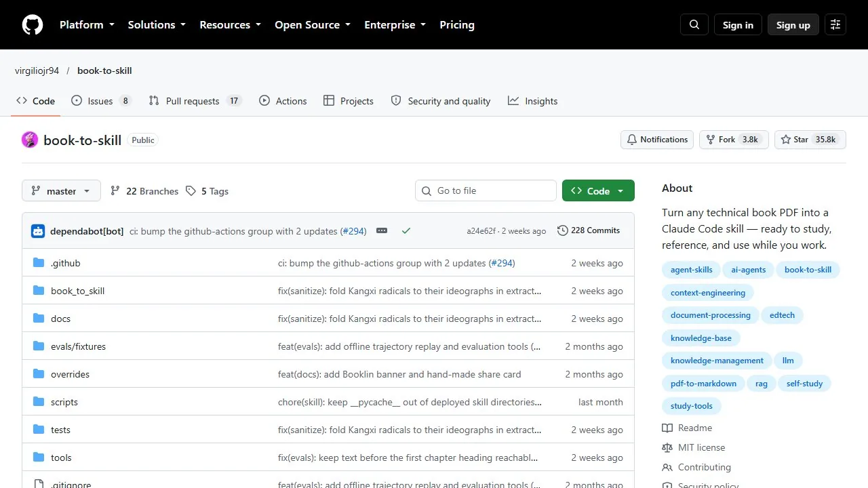The height and width of the screenshot is (488, 868).
Task: Expand the Resources menu
Action: tap(230, 24)
